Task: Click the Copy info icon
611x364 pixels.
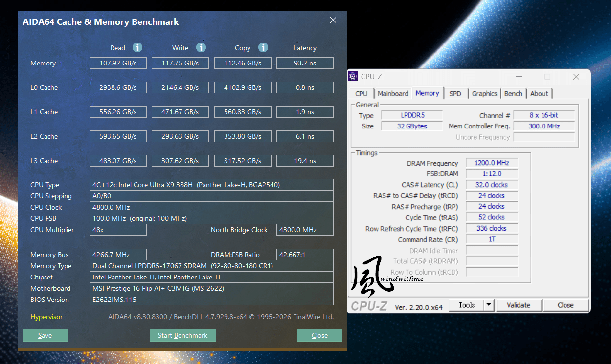Action: point(263,47)
